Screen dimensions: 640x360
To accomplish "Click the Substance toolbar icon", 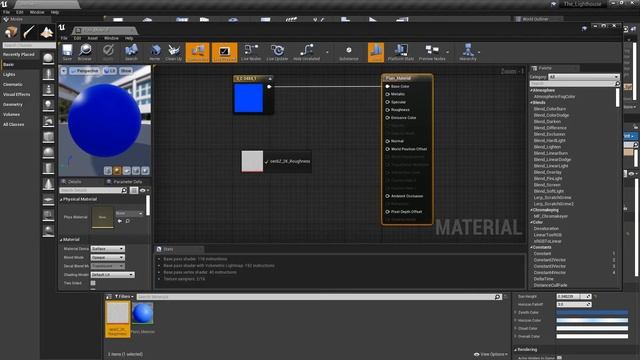I will coord(349,52).
